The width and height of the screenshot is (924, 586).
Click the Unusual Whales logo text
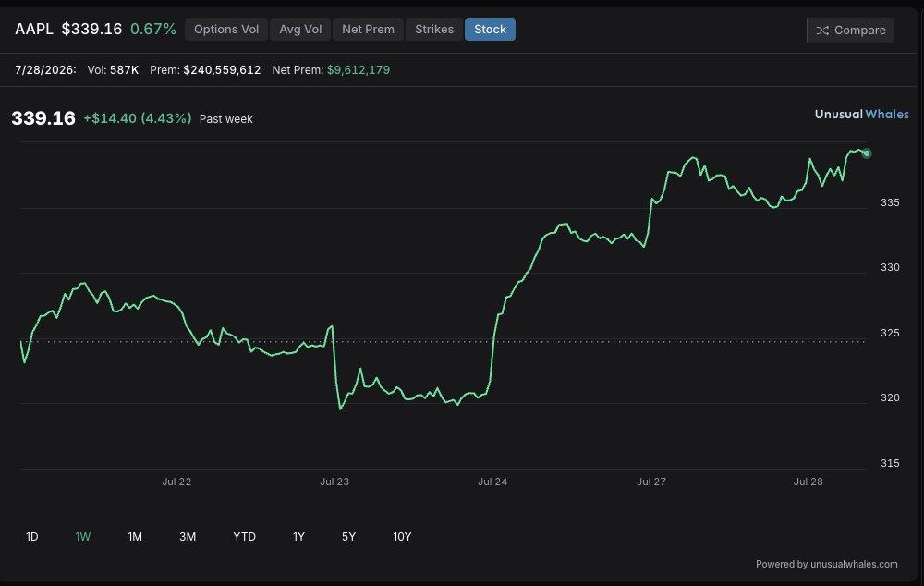[x=861, y=115]
